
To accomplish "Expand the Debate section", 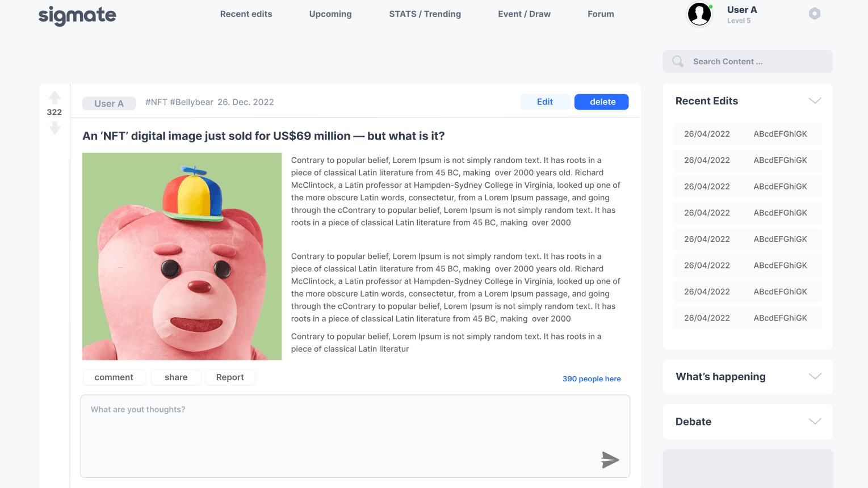I will (x=815, y=422).
